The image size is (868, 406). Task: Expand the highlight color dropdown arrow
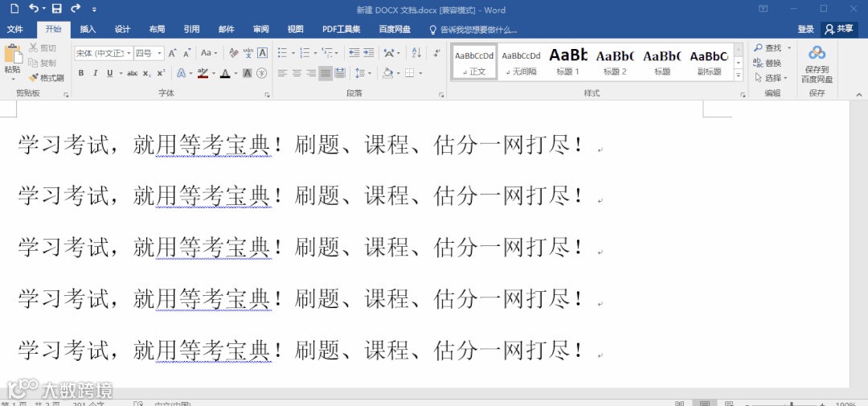[x=213, y=73]
